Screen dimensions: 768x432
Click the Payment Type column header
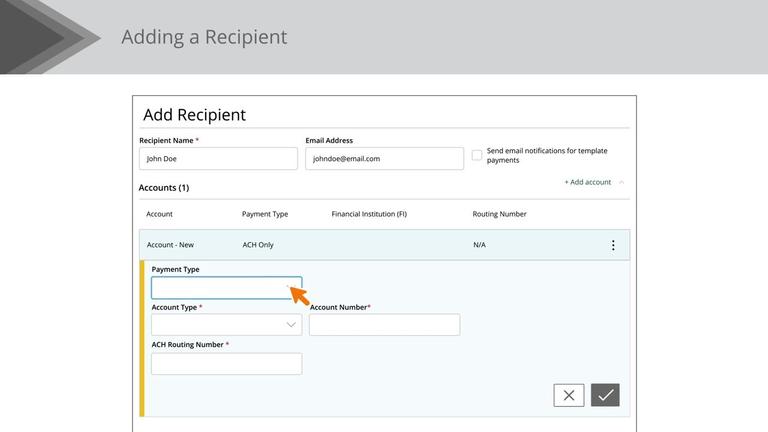point(265,214)
